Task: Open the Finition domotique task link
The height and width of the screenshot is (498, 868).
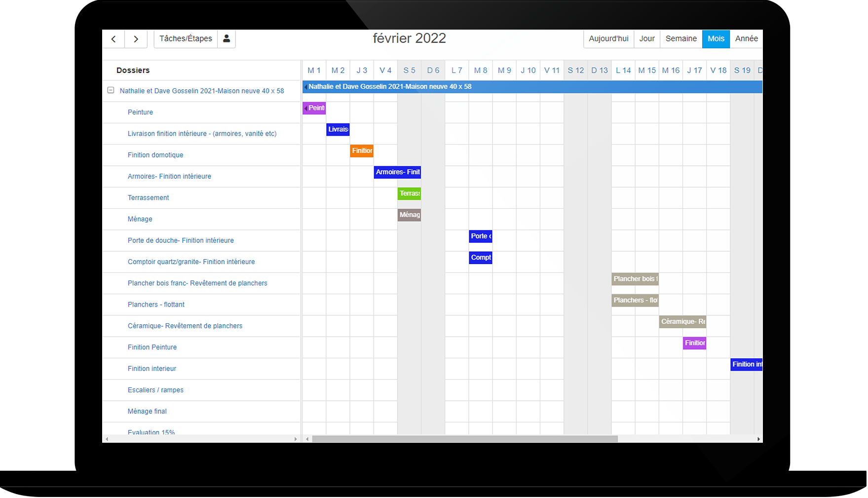Action: point(155,155)
